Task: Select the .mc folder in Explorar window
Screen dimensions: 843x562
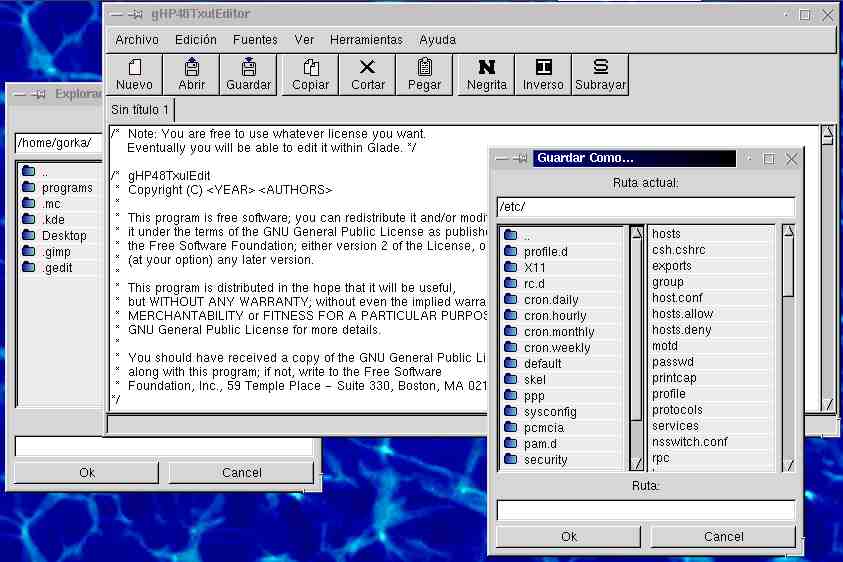Action: coord(60,204)
